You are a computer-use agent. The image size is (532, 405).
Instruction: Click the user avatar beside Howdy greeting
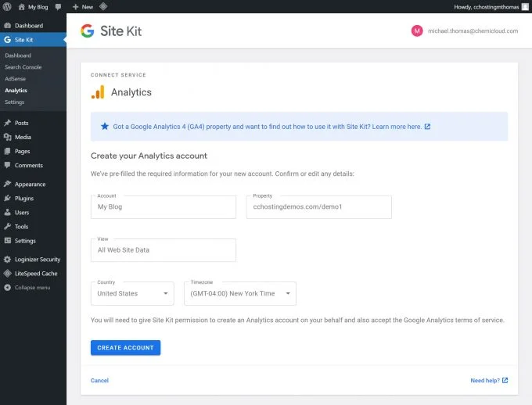tap(525, 7)
